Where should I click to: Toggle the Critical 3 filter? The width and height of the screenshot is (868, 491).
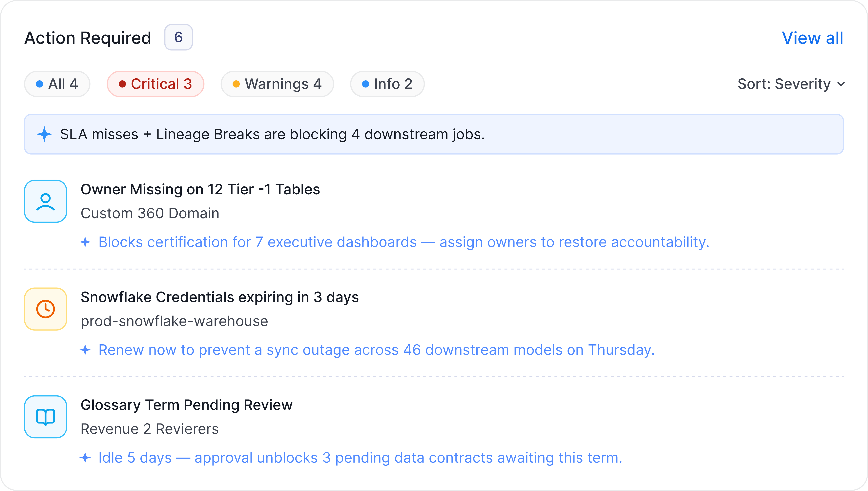(155, 84)
